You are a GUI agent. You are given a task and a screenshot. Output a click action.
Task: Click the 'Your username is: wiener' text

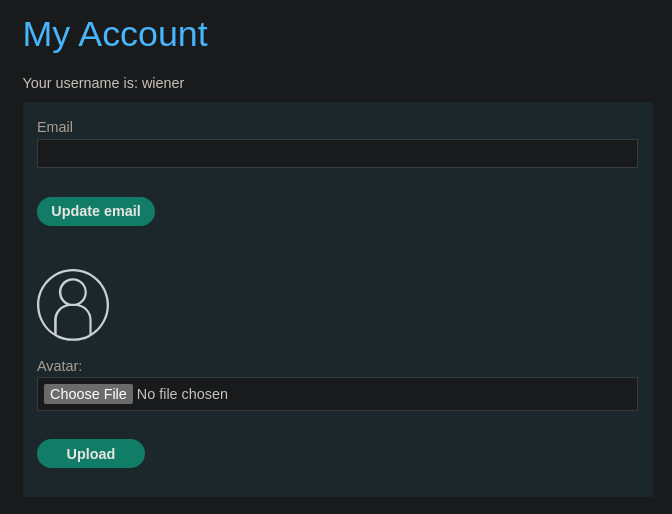coord(103,83)
